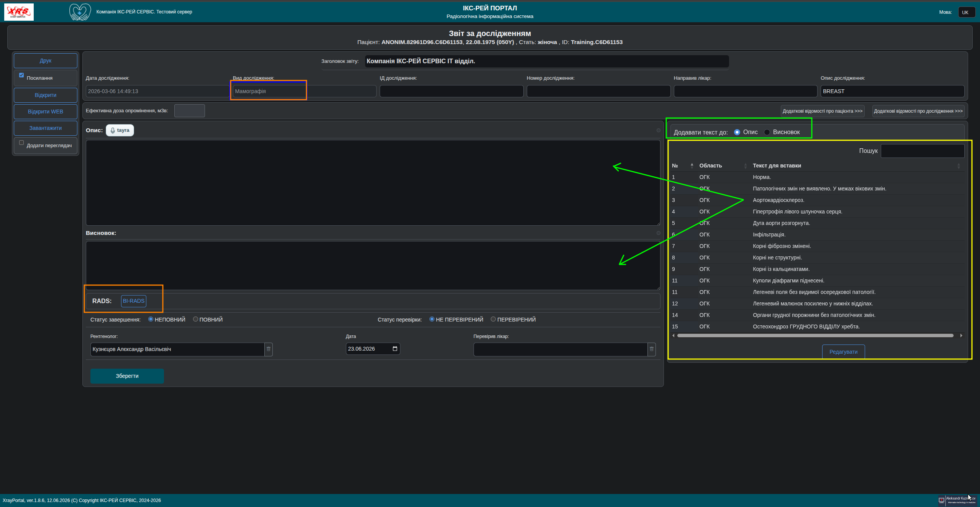
Task: Click the Зберегти button
Action: coord(127,376)
